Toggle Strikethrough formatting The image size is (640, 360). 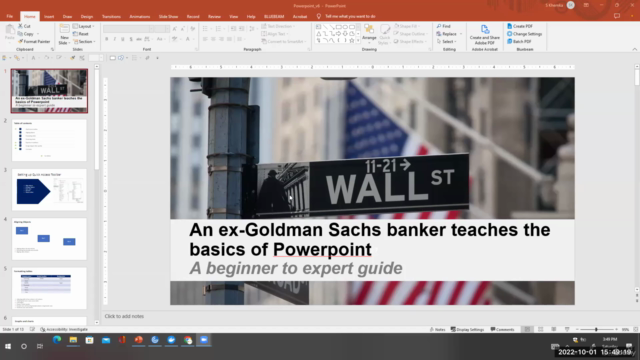139,39
